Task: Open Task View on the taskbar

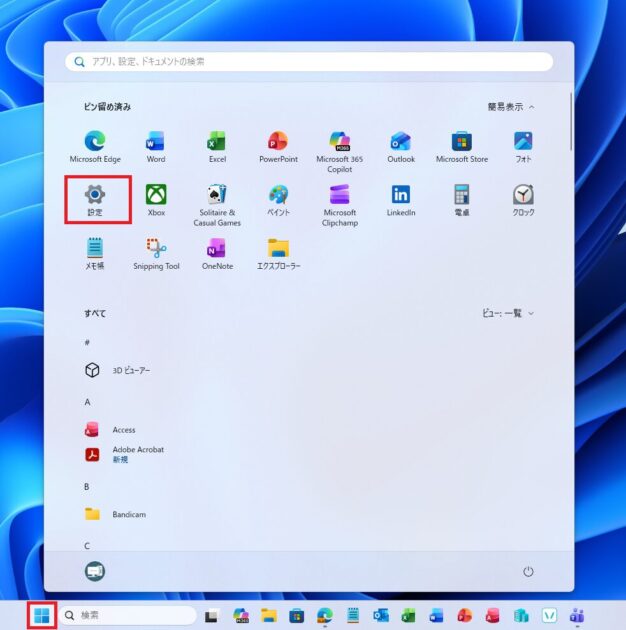Action: coord(212,616)
